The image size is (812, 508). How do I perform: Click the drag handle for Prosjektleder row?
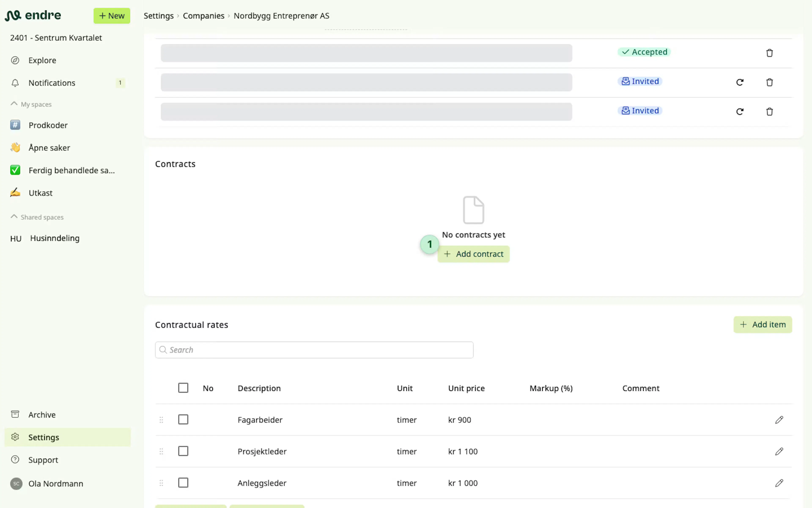161,451
